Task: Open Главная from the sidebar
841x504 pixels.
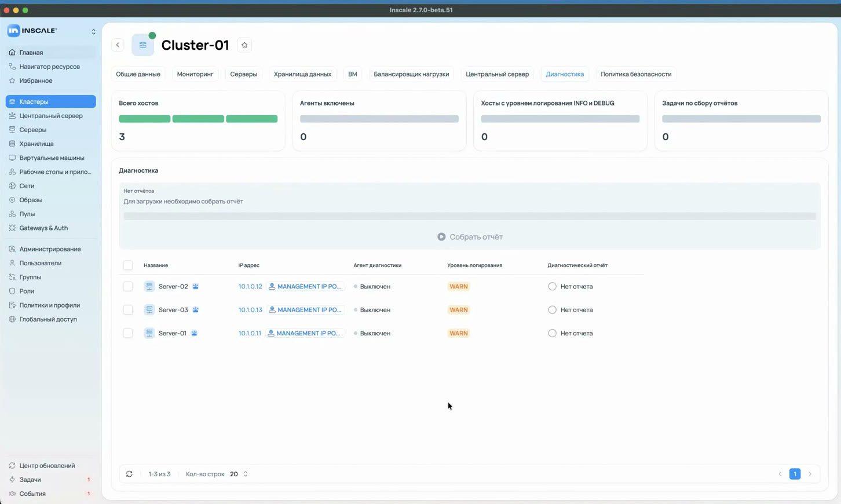Action: point(51,53)
